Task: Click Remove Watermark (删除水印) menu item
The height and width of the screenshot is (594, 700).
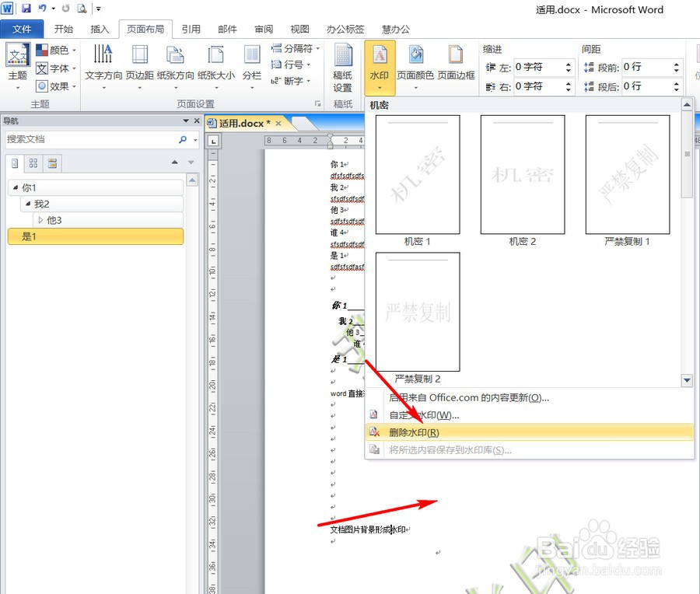Action: point(530,432)
